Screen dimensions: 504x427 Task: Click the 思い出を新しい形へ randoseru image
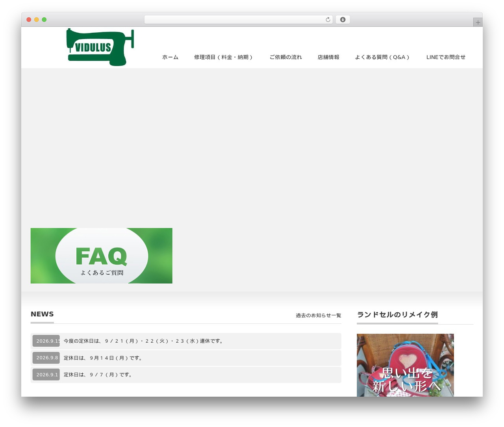pos(405,365)
